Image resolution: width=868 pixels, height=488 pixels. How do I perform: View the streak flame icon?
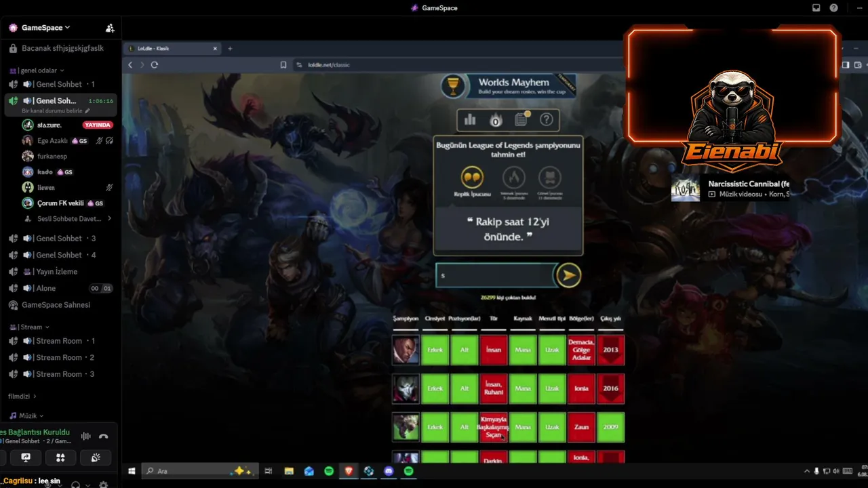496,121
